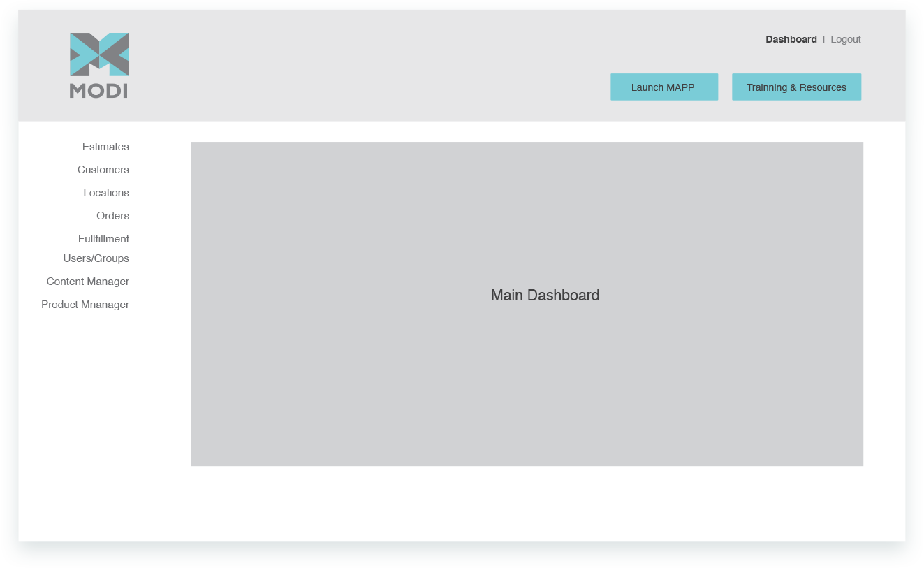The height and width of the screenshot is (568, 924).
Task: Open Product Mnanager sidebar entry
Action: pyautogui.click(x=85, y=305)
